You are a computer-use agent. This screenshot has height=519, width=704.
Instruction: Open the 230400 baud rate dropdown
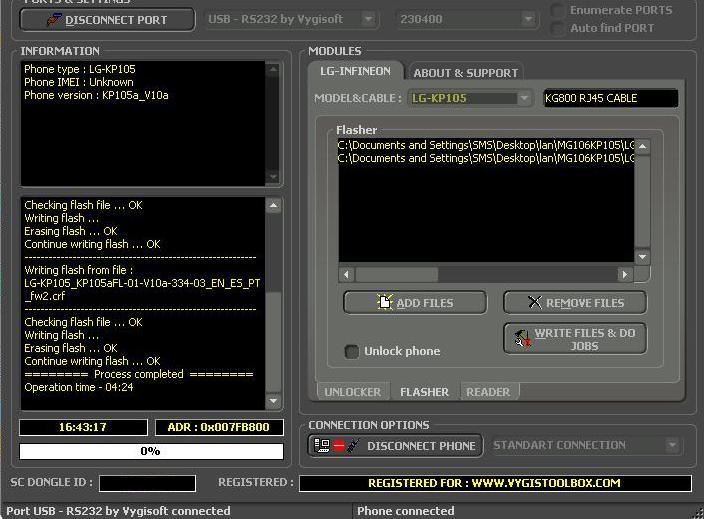coord(528,19)
